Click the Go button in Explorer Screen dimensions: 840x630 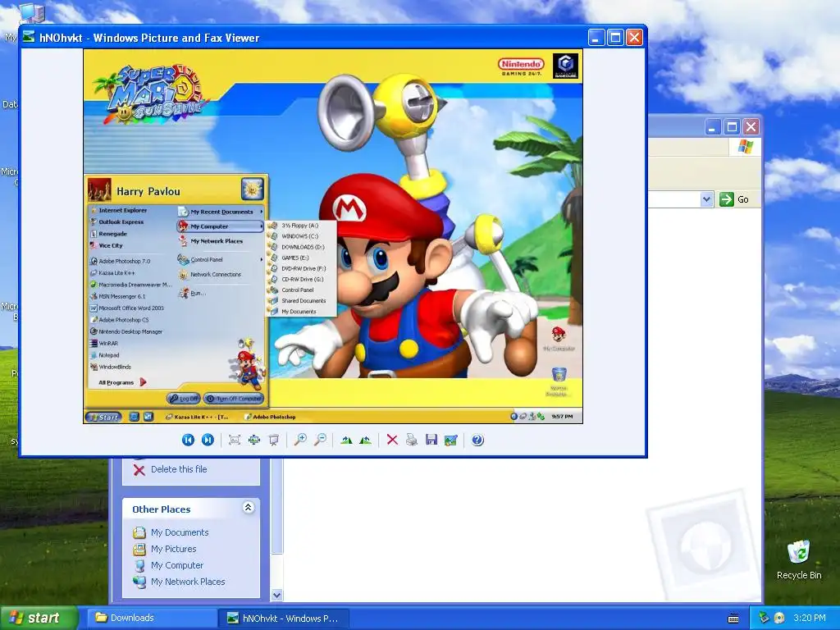pos(734,199)
